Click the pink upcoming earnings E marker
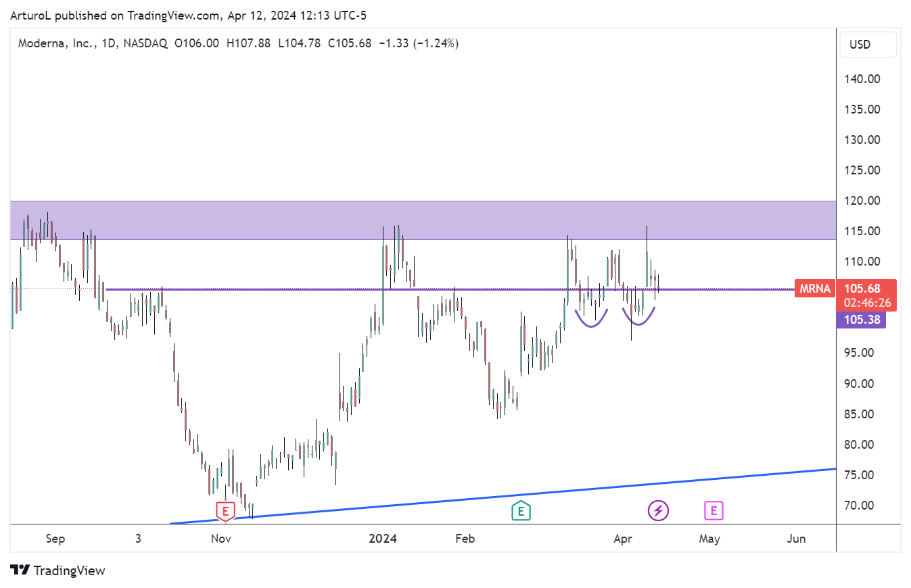911x588 pixels. pos(714,510)
